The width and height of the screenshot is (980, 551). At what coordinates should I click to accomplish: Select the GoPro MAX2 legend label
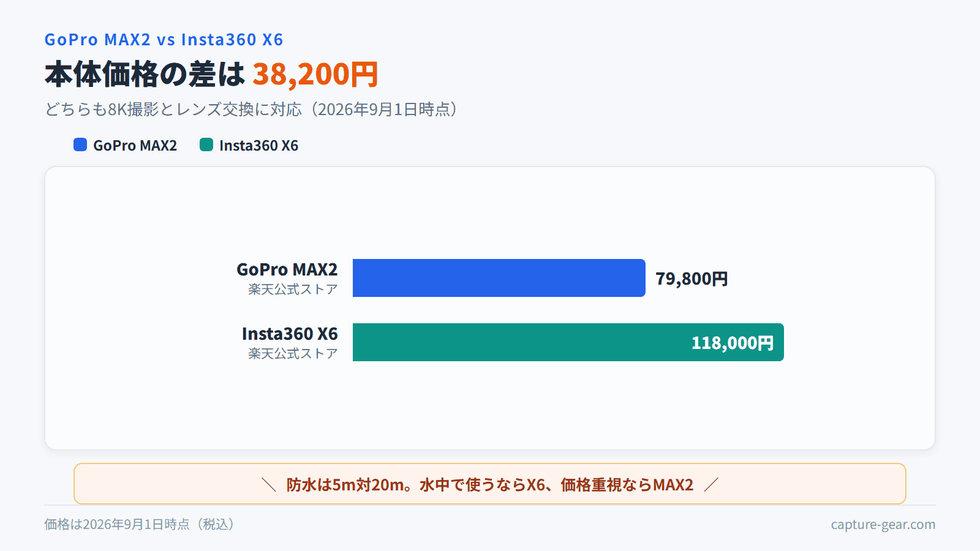tap(135, 146)
